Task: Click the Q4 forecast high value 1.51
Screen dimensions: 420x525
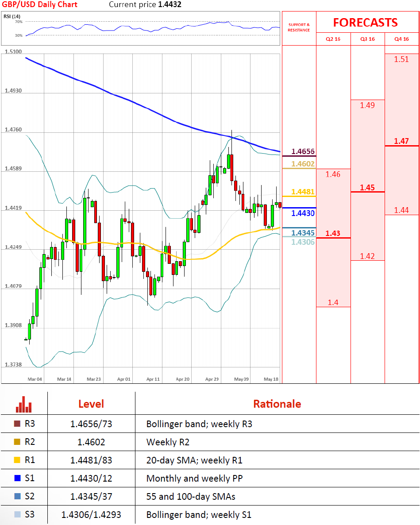Action: (x=401, y=59)
